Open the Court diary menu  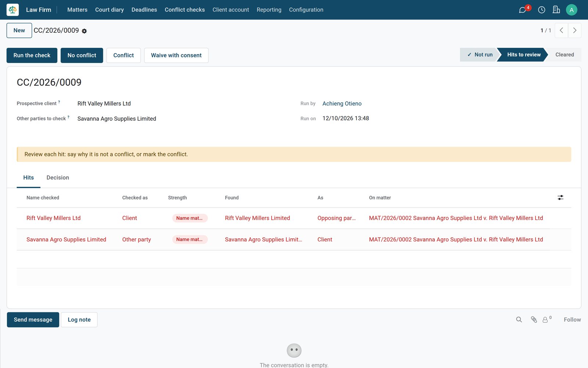(x=110, y=10)
